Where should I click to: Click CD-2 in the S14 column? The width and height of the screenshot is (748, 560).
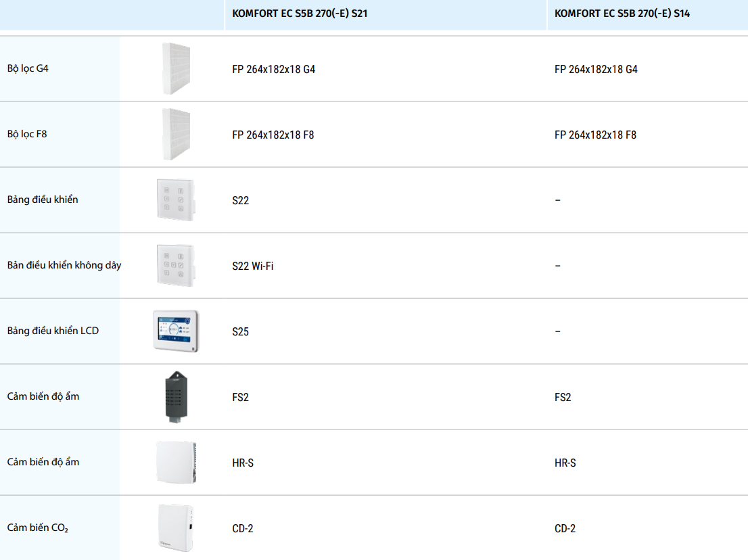pos(565,529)
